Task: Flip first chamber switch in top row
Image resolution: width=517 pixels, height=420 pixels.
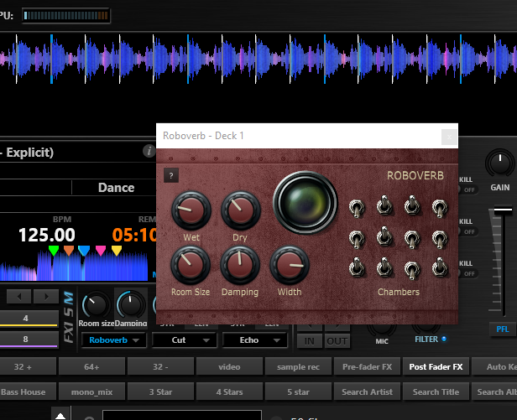Action: click(357, 209)
